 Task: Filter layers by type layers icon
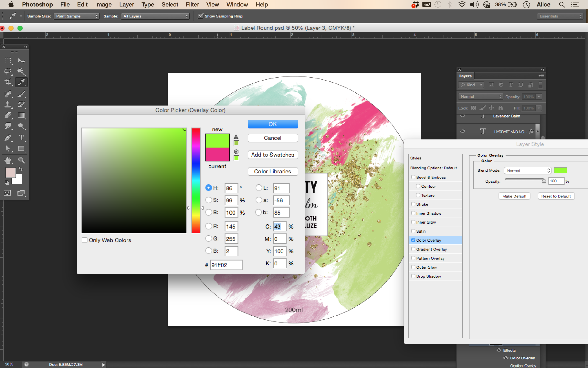click(511, 85)
